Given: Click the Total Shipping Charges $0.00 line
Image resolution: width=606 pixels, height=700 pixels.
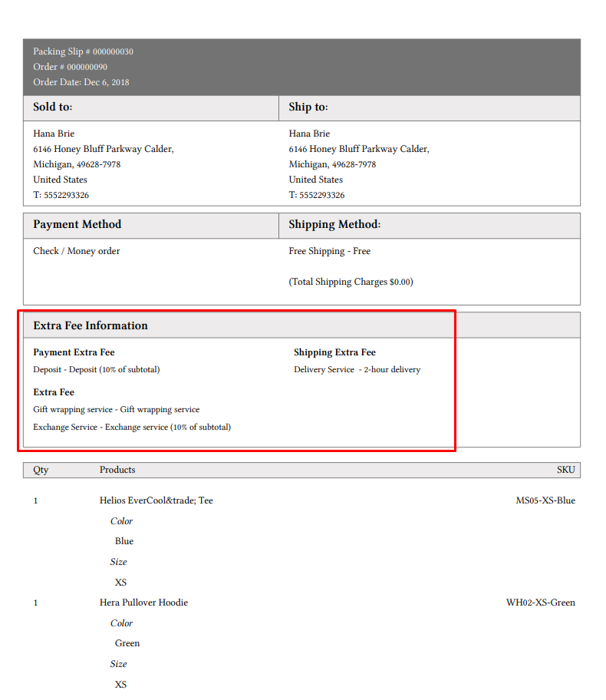Looking at the screenshot, I should [351, 282].
